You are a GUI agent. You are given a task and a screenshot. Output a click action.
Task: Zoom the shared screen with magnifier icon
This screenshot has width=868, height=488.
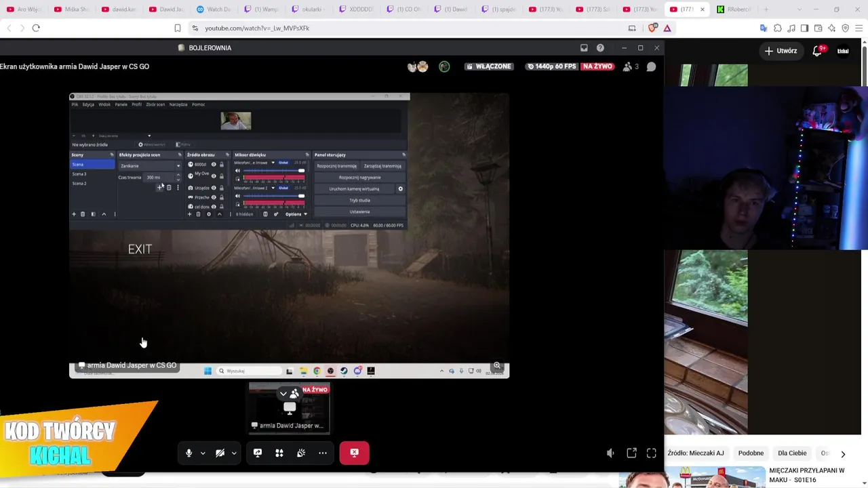497,365
